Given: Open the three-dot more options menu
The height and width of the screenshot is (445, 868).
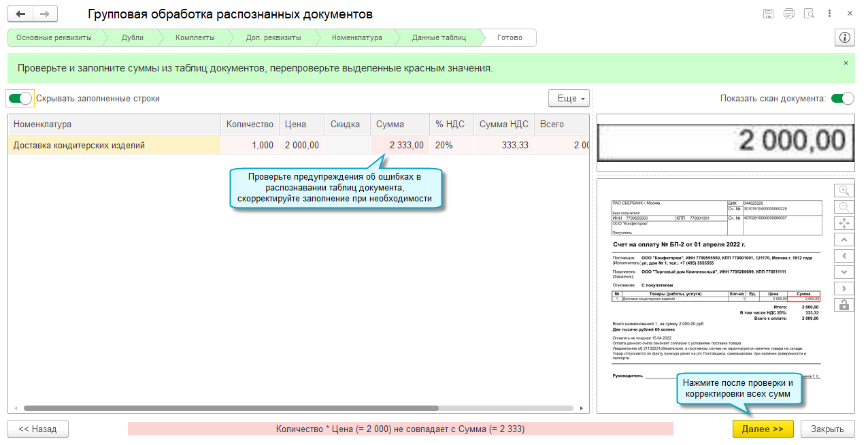Looking at the screenshot, I should coord(829,14).
